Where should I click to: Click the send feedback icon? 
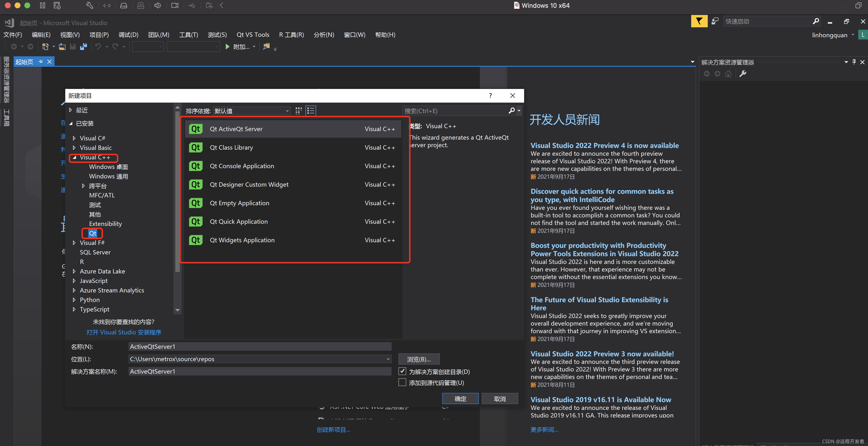715,21
